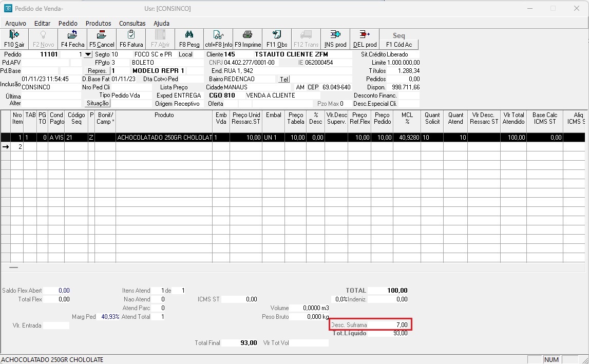589x364 pixels.
Task: Click MCL value 40,9280 in row 1
Action: (x=407, y=138)
